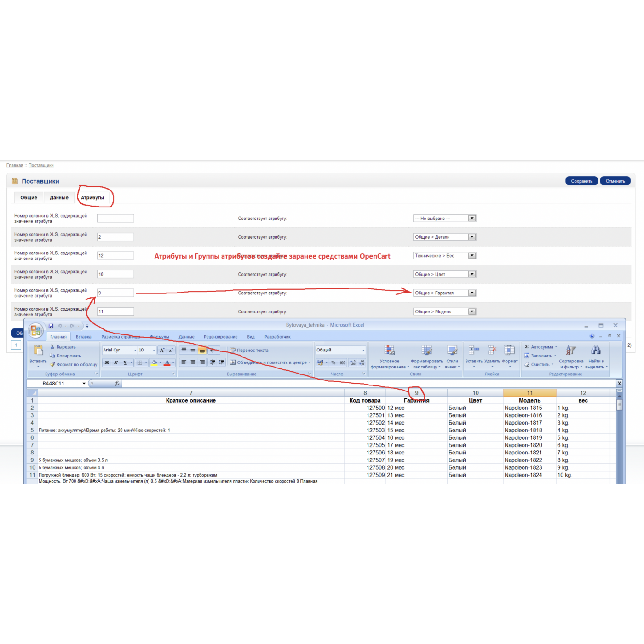Click the Excel Office button orb
This screenshot has height=644, width=644.
coord(35,330)
